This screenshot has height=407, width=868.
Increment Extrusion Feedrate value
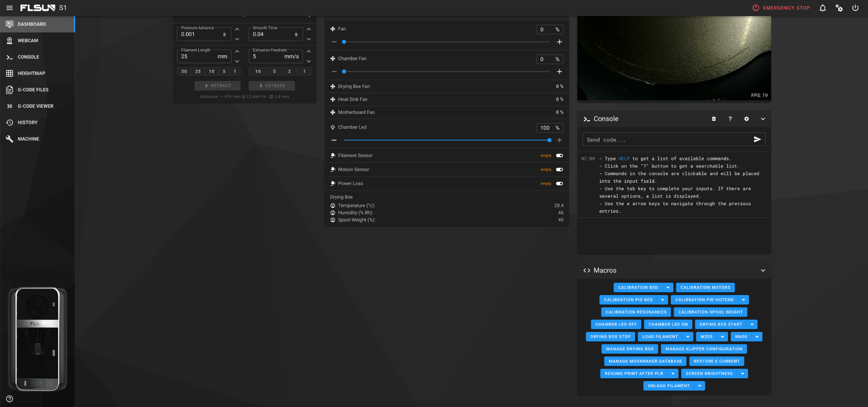click(309, 51)
